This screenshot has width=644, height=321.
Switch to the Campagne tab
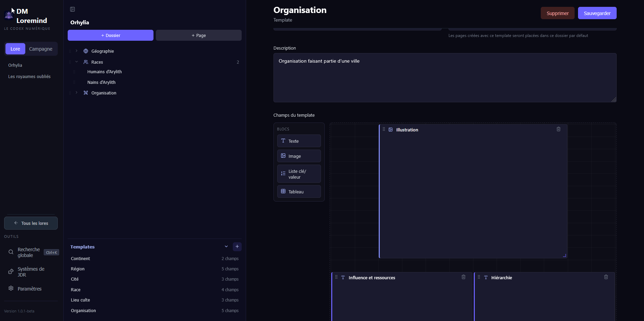point(41,49)
